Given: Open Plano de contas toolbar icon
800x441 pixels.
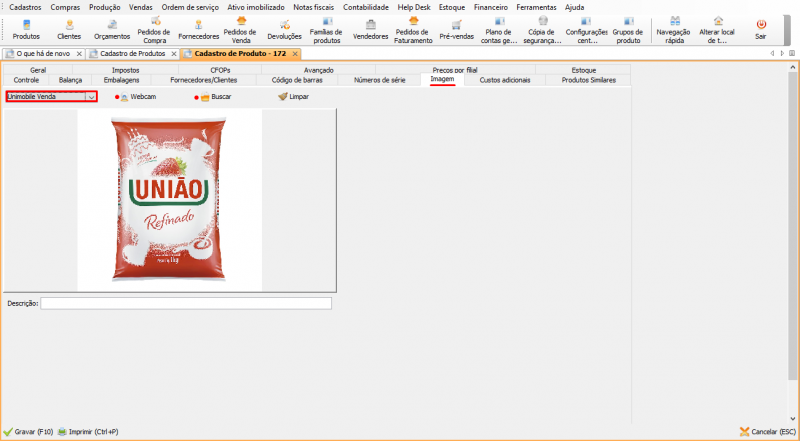Looking at the screenshot, I should click(499, 30).
